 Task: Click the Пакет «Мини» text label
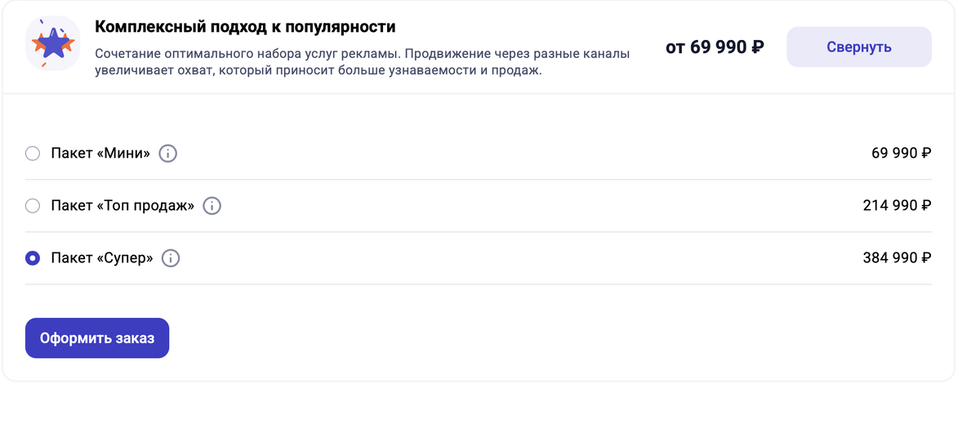tap(100, 153)
